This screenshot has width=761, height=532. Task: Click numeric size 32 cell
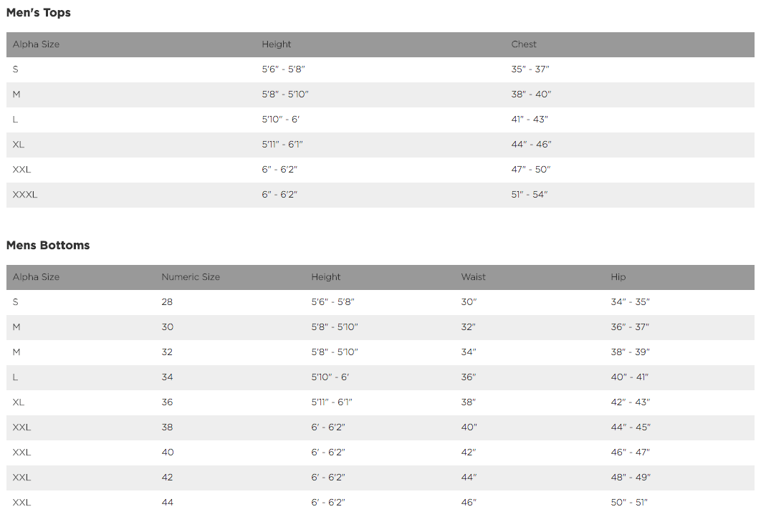pyautogui.click(x=167, y=352)
